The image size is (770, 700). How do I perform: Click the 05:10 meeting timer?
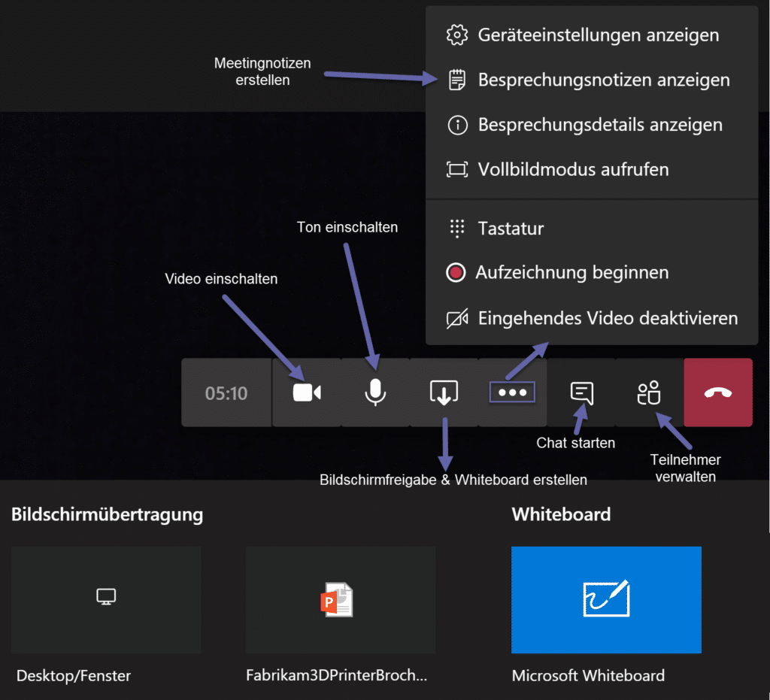[x=226, y=393]
